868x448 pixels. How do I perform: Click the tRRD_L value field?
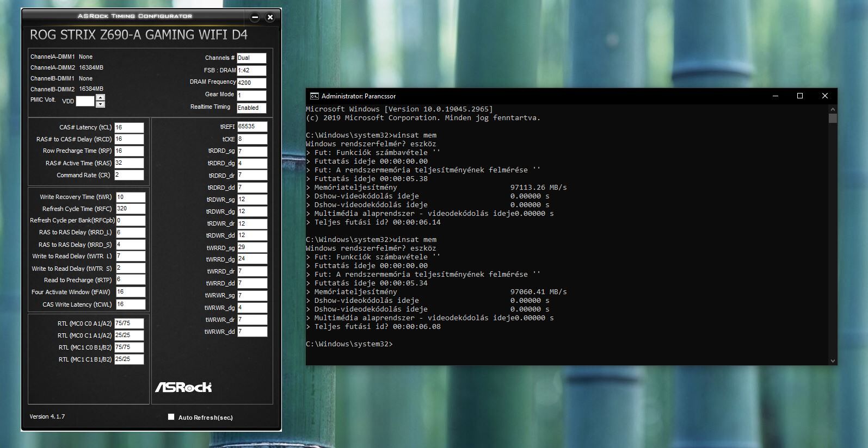tap(131, 233)
